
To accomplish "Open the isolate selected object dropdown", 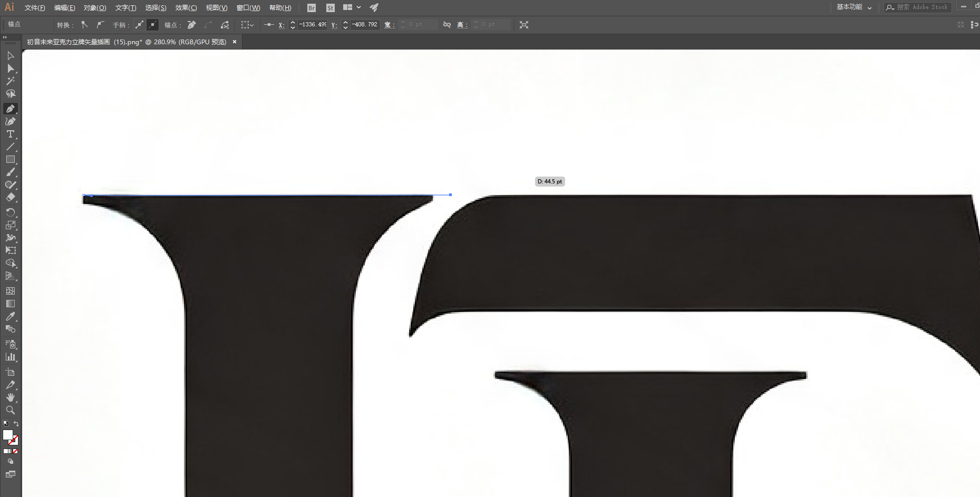I will point(247,25).
